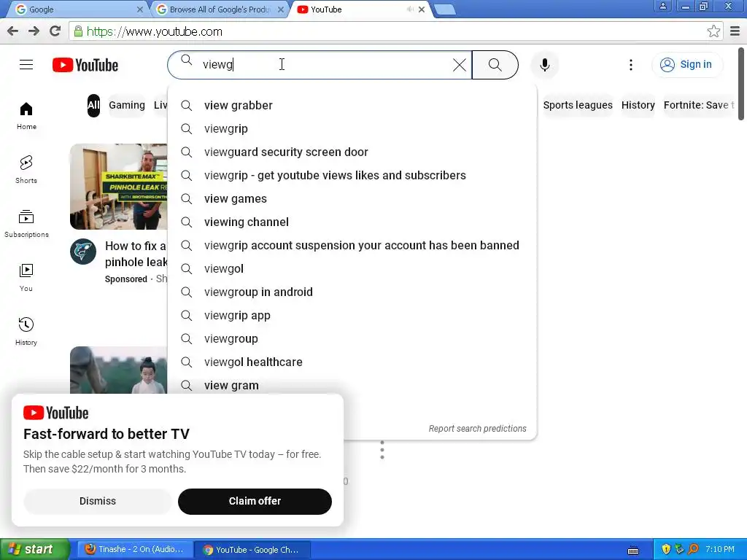Go to Home in the sidebar
747x560 pixels.
(x=26, y=116)
